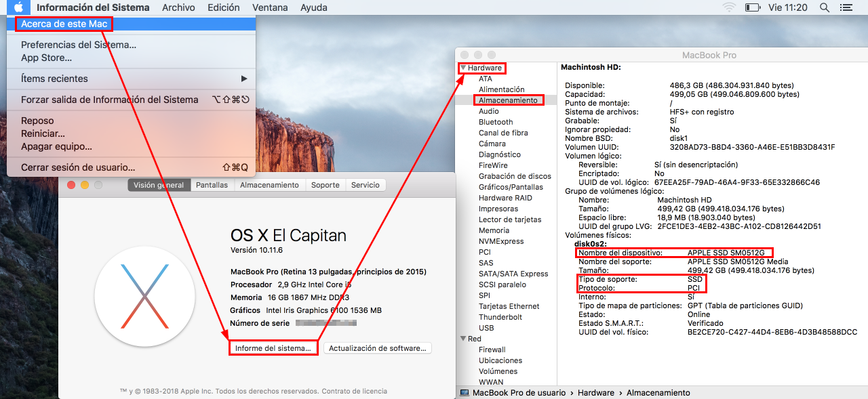The image size is (868, 399).
Task: Select Audio in sidebar
Action: (x=489, y=111)
